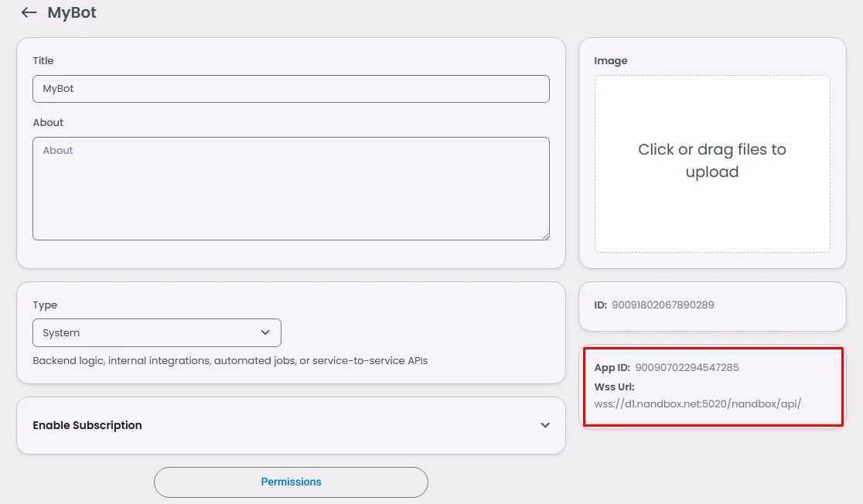
Task: Focus the About text area
Action: pos(291,188)
